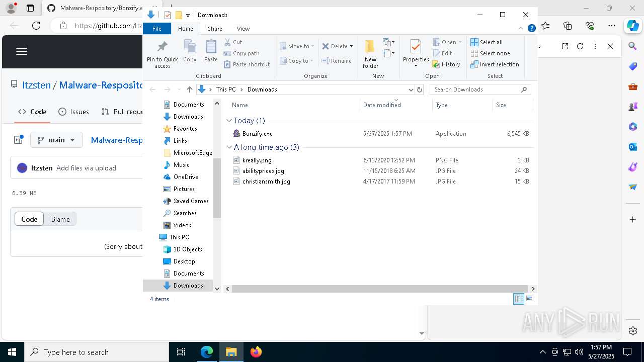Open the Move to dropdown
The image size is (644, 362).
(297, 46)
